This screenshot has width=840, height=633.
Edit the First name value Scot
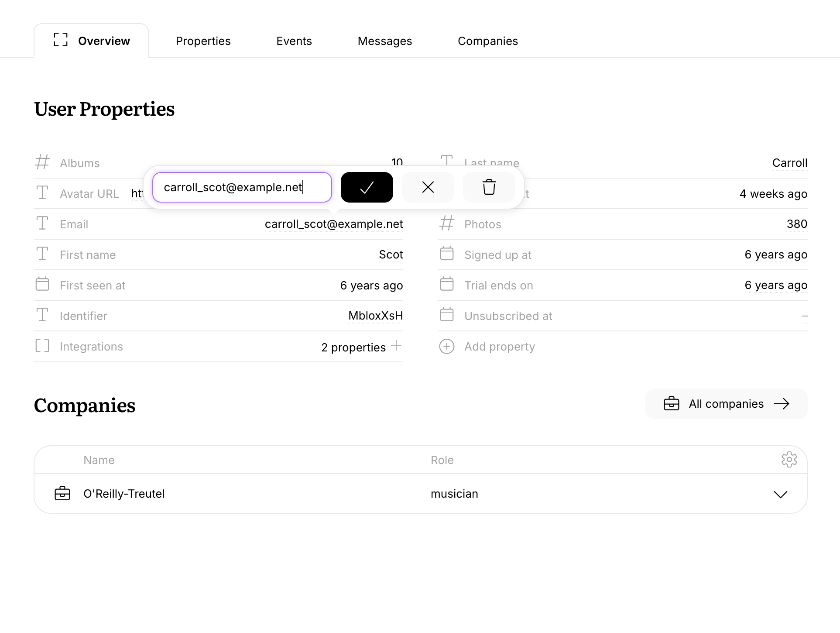pyautogui.click(x=391, y=255)
